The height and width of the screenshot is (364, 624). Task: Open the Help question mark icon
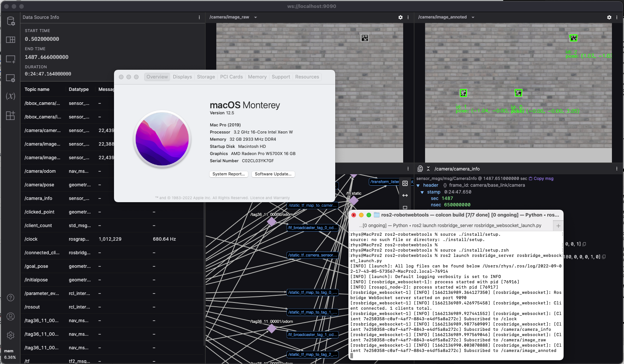click(11, 298)
